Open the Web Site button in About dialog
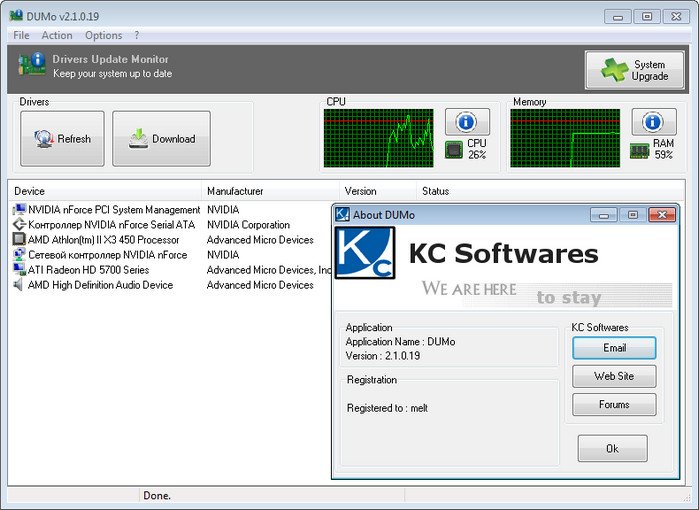Screen dimensions: 699x510 pos(614,376)
